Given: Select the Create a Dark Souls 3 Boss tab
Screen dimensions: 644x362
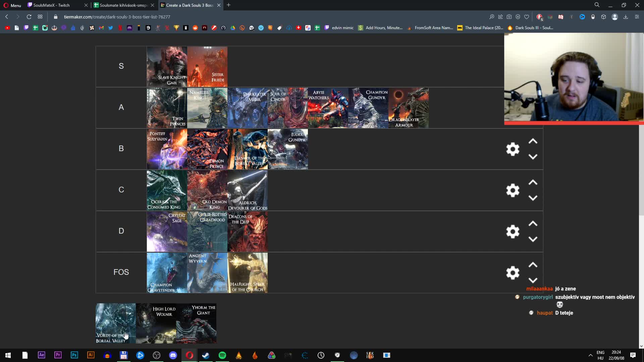Looking at the screenshot, I should click(191, 5).
